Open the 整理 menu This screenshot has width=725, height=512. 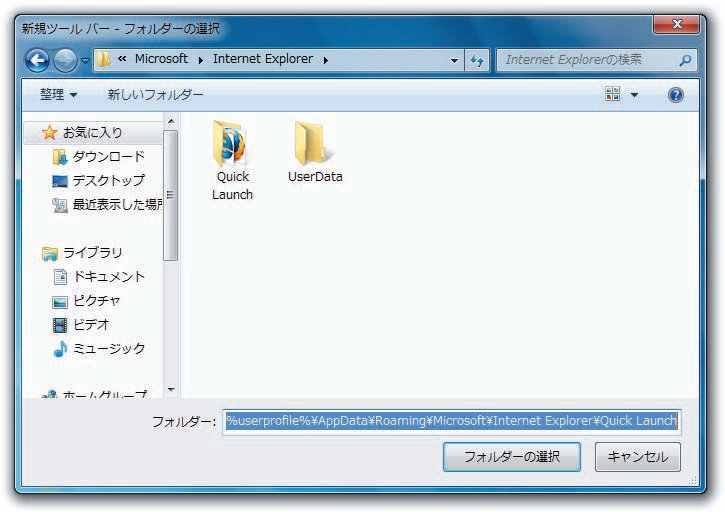click(x=58, y=95)
